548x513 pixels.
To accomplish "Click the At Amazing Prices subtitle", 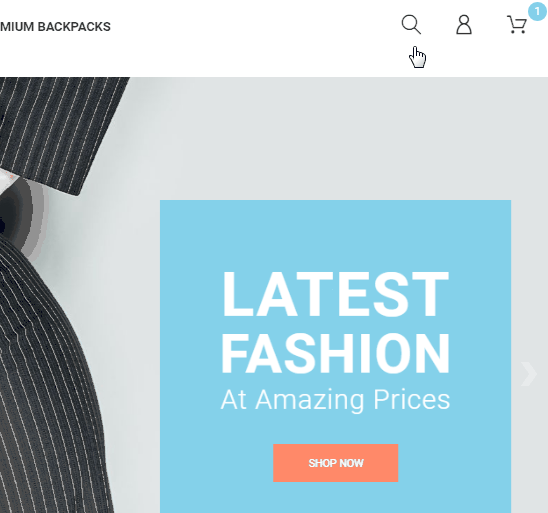I will 336,399.
